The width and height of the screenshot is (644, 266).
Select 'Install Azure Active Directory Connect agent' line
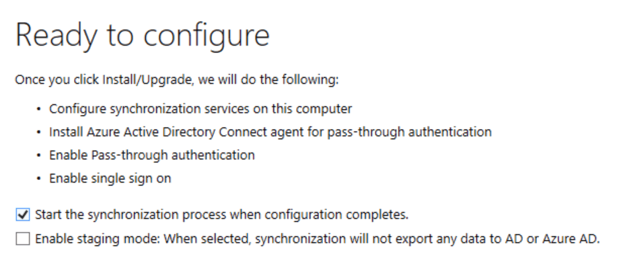point(271,132)
